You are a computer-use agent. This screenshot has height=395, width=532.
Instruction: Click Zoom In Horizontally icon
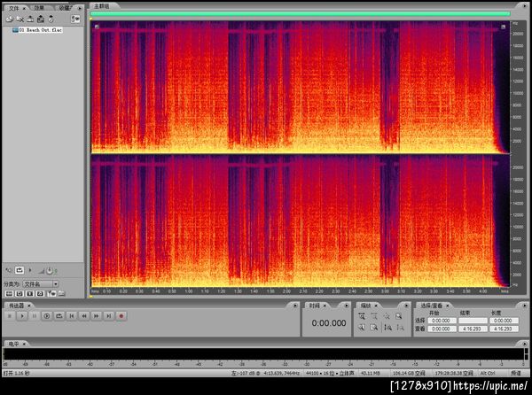click(362, 316)
